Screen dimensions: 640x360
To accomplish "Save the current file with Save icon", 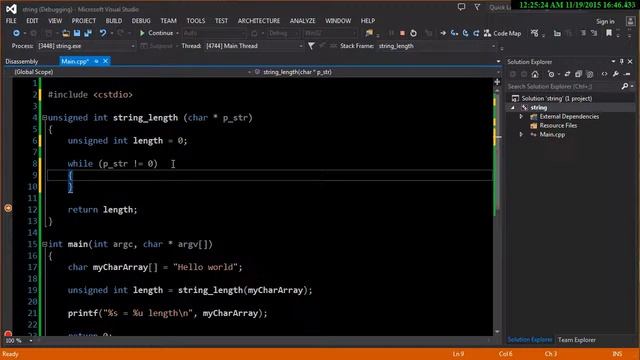I will pyautogui.click(x=77, y=33).
